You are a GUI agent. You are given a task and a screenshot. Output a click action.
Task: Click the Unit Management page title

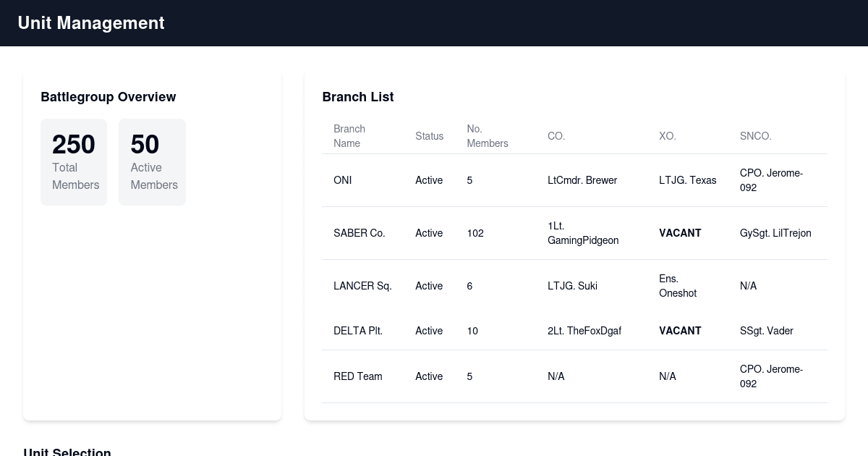point(91,23)
